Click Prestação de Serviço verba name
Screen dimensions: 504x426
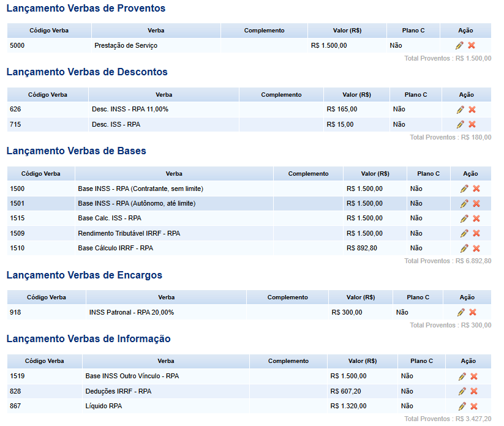point(126,46)
